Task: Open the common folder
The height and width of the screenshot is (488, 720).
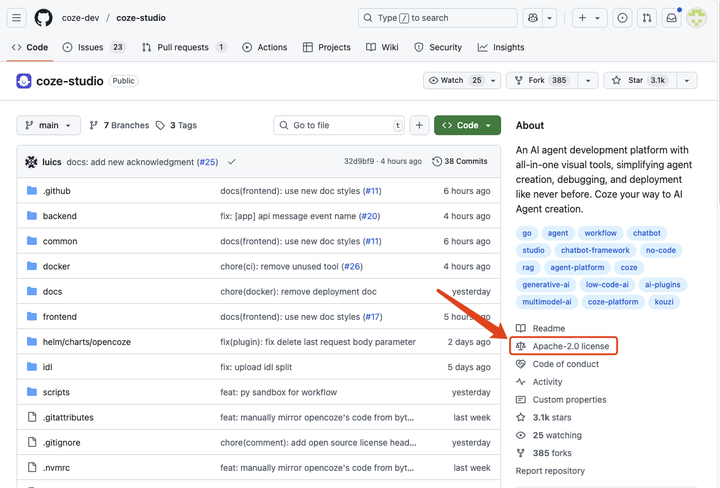Action: 60,241
